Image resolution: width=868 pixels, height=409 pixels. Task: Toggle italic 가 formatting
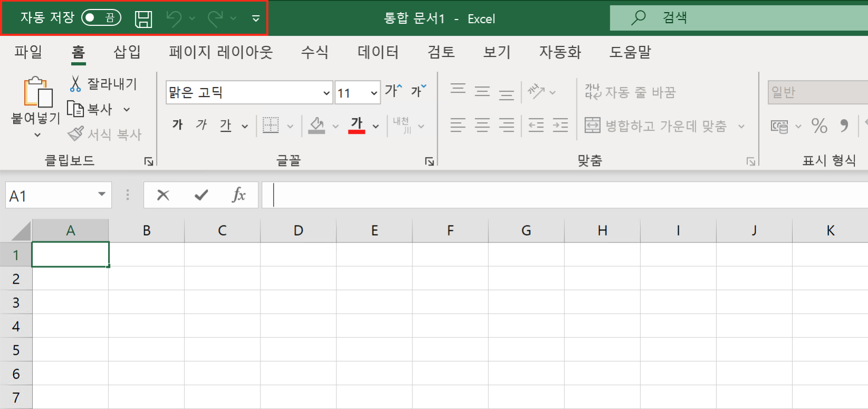[201, 125]
